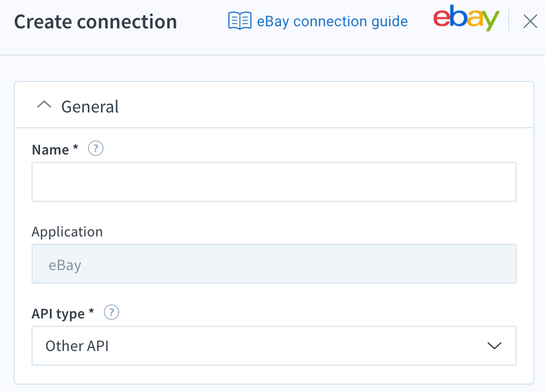Select the Other API value text
545x392 pixels.
(x=77, y=346)
